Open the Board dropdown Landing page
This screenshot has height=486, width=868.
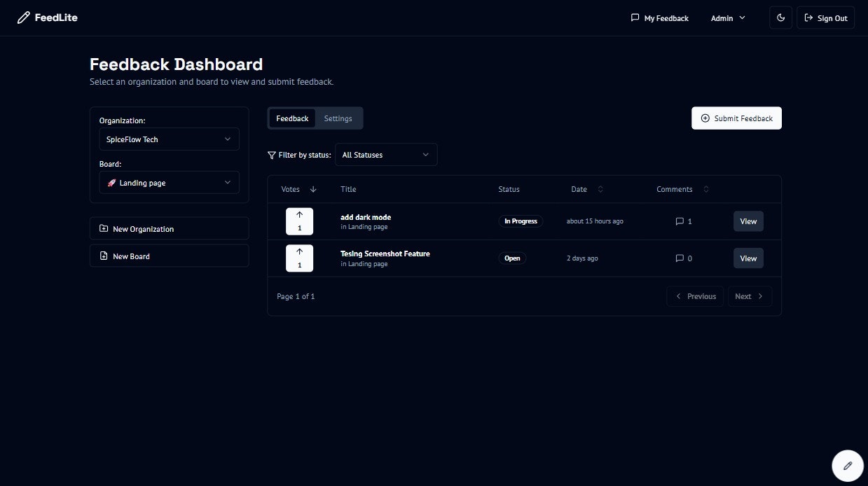pos(169,183)
